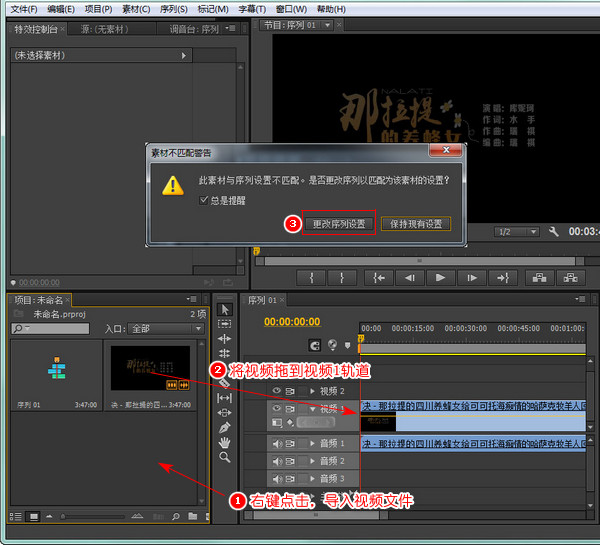This screenshot has height=545, width=600.
Task: Toggle eye visibility of 视频 1 track
Action: pos(276,408)
